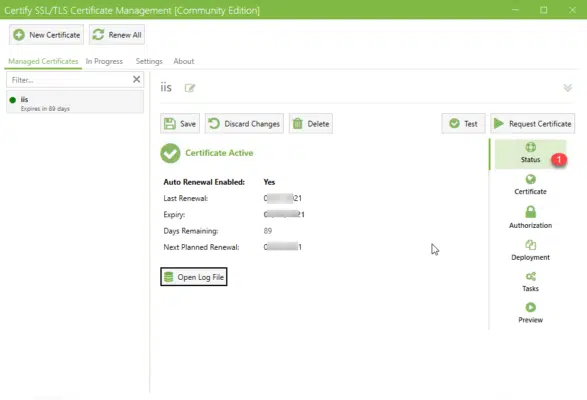
Task: Open the Certificate section in sidebar
Action: tap(530, 185)
